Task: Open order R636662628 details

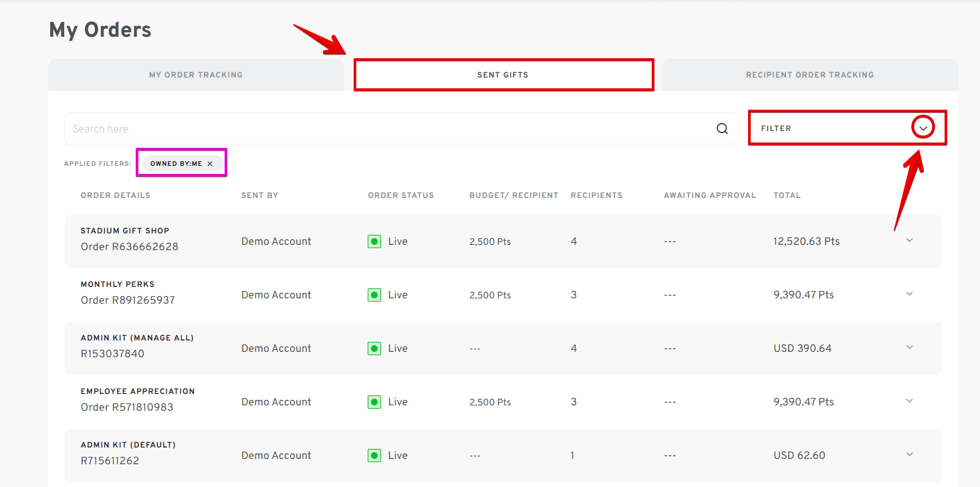Action: pyautogui.click(x=130, y=247)
